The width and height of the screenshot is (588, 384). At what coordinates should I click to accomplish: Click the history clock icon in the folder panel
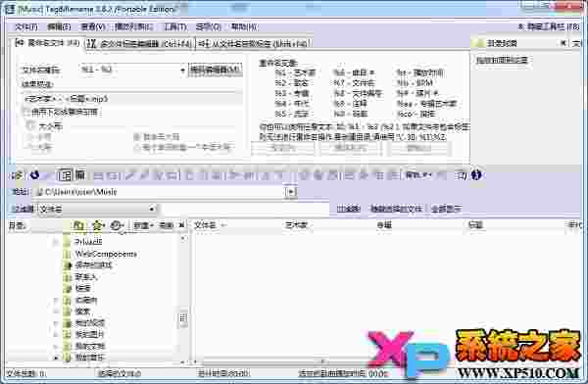pyautogui.click(x=117, y=225)
